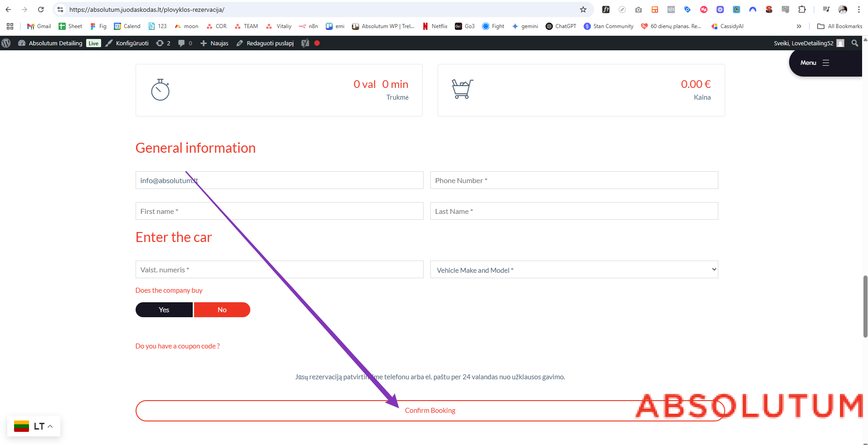Screen dimensions: 868x445
Task: Select Yes for company purchase
Action: [x=164, y=310]
